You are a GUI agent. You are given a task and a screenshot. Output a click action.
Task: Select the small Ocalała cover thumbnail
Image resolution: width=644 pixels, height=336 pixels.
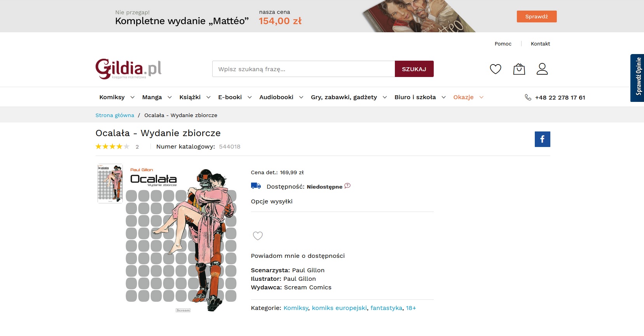110,184
